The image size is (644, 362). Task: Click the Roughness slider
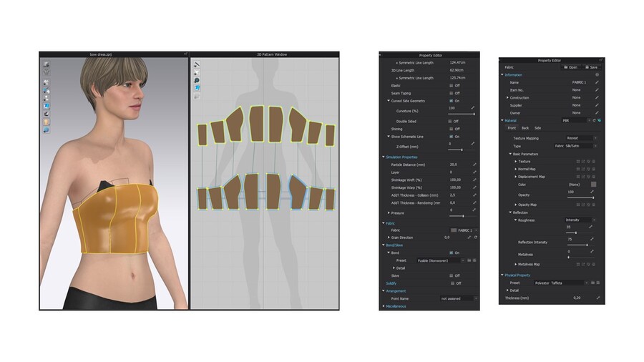click(x=581, y=233)
